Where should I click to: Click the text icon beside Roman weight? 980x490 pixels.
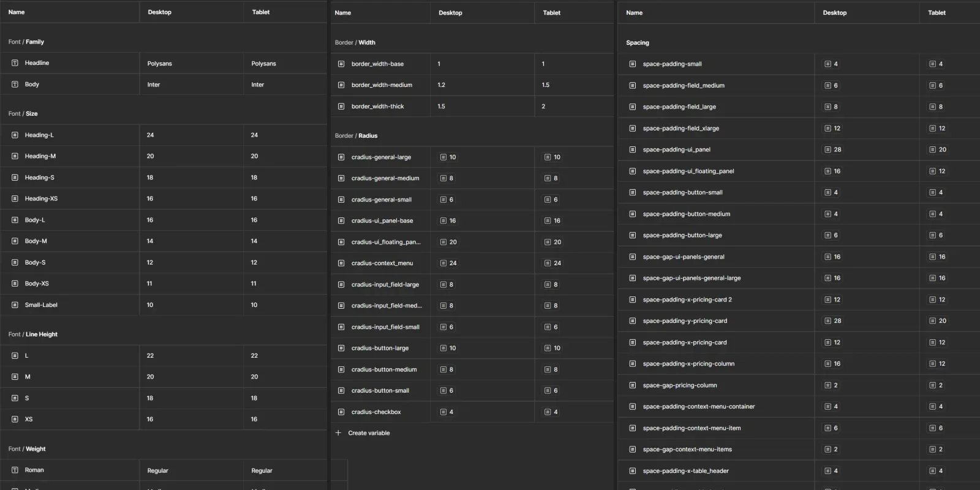click(x=15, y=470)
